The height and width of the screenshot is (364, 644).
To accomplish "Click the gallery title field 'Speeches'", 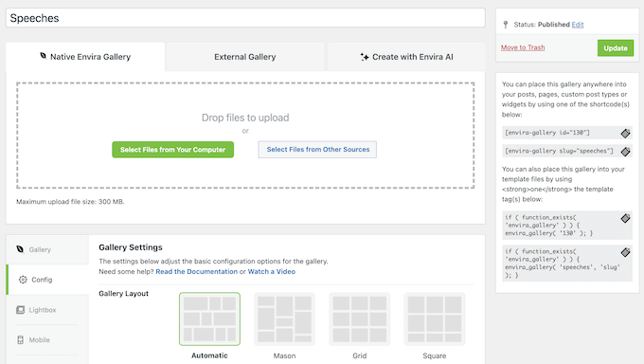I will (245, 18).
